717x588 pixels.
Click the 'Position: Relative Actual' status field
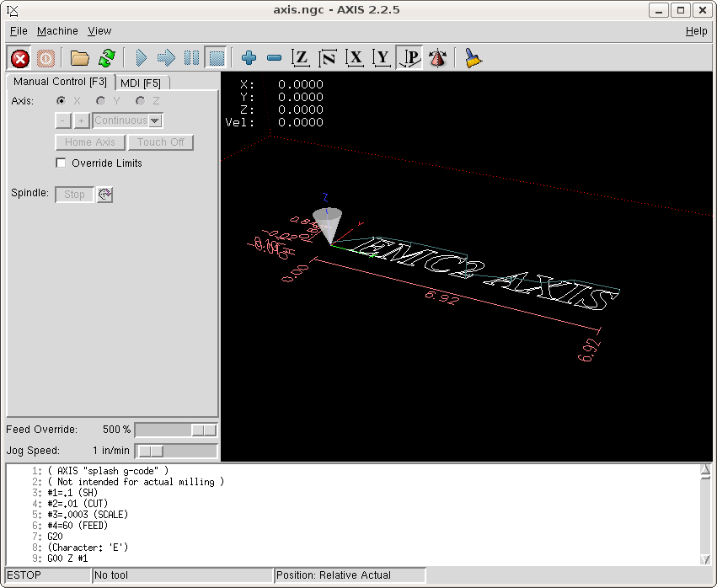point(350,575)
